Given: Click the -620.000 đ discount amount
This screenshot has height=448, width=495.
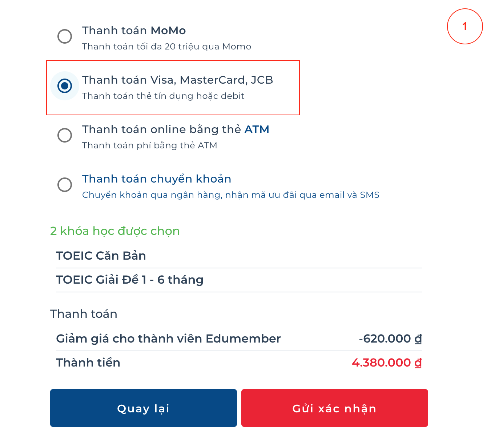Looking at the screenshot, I should pos(390,339).
